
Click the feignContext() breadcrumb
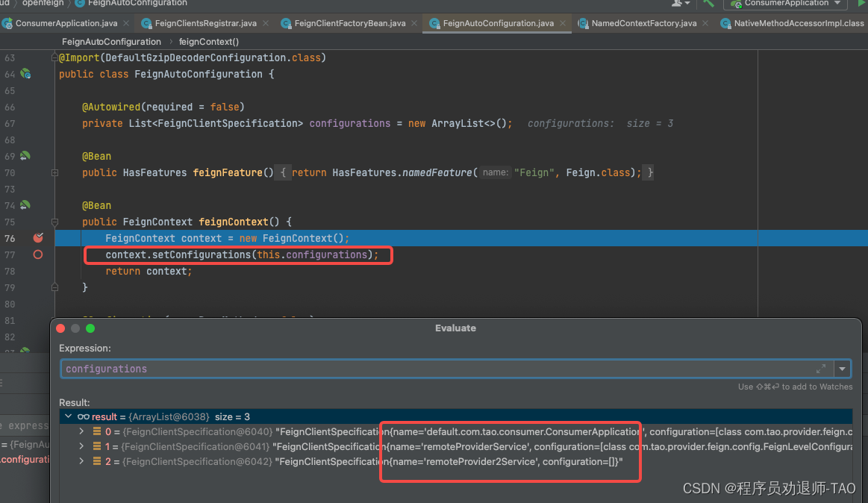209,42
